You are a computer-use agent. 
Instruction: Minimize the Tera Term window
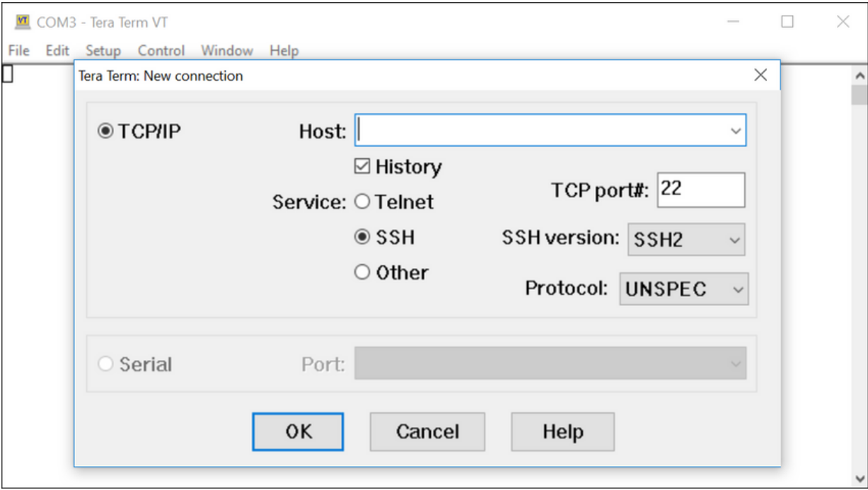(733, 23)
